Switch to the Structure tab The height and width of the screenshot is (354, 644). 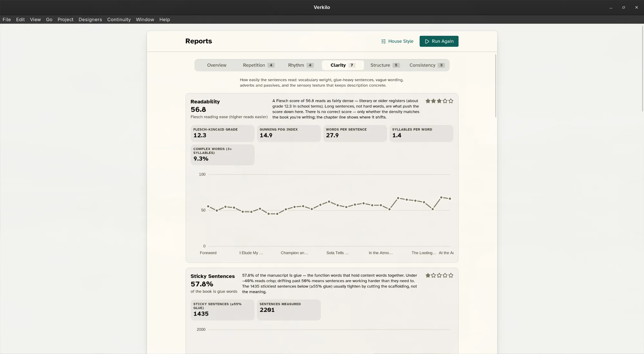pyautogui.click(x=385, y=65)
